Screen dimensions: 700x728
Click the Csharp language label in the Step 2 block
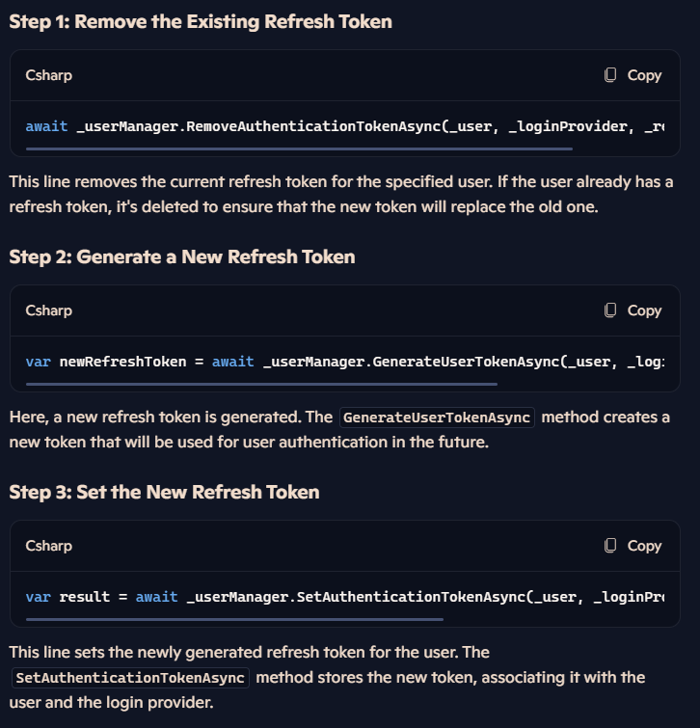49,310
